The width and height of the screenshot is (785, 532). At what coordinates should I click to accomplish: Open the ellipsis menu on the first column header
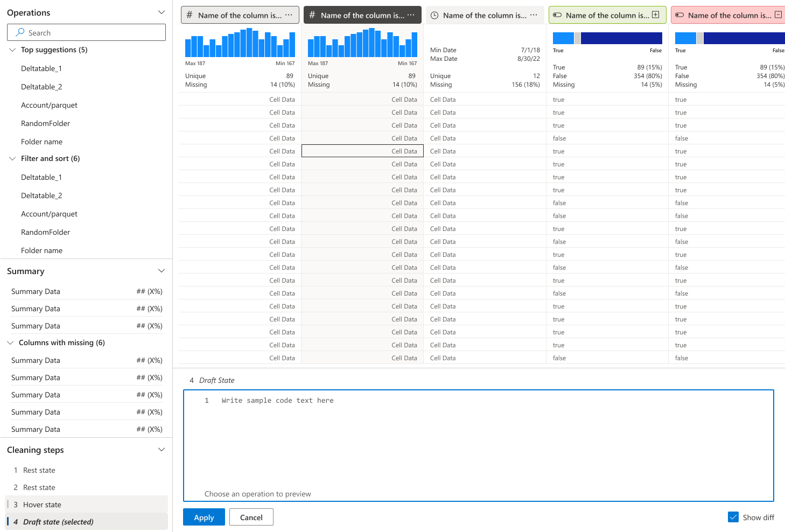(x=289, y=15)
